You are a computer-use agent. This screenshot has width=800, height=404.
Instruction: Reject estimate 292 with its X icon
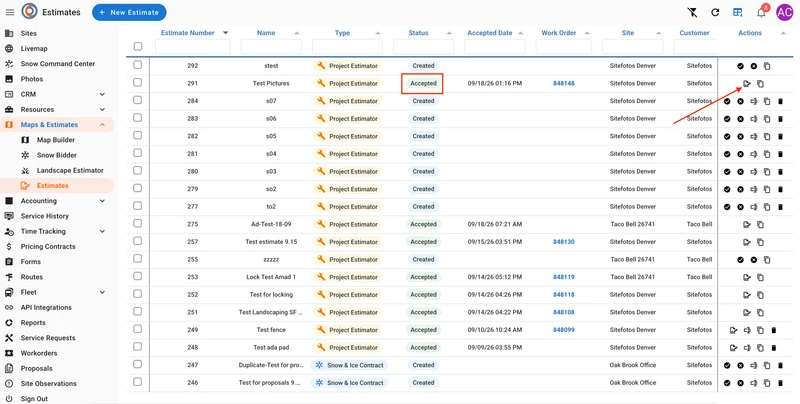pyautogui.click(x=754, y=66)
